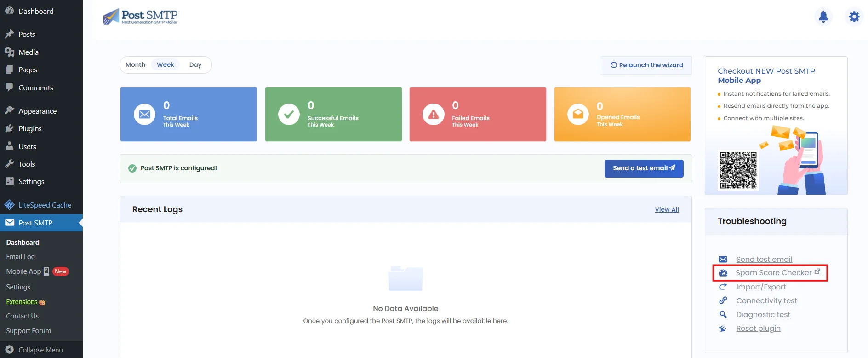The height and width of the screenshot is (358, 868).
Task: Select the Week tab
Action: 166,64
